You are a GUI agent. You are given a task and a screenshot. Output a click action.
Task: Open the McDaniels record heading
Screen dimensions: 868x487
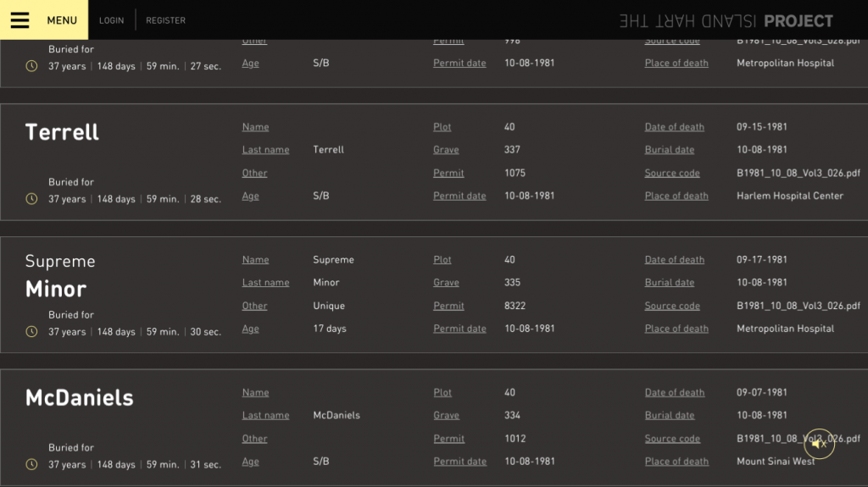click(x=79, y=398)
